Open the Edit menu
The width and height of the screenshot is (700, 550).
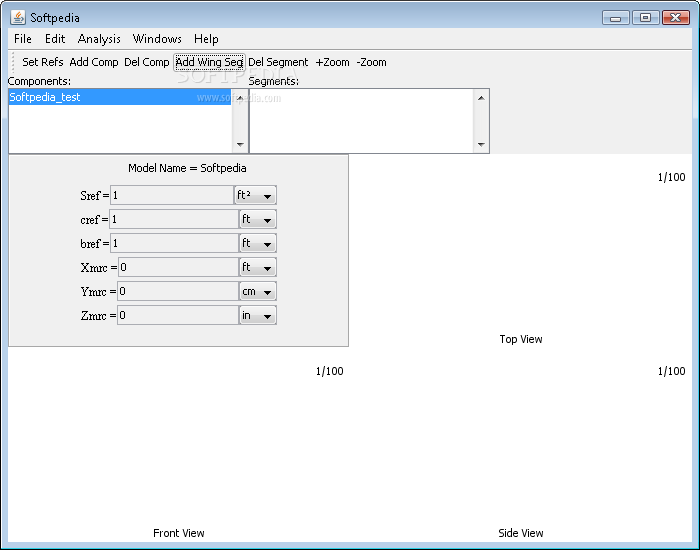coord(55,39)
